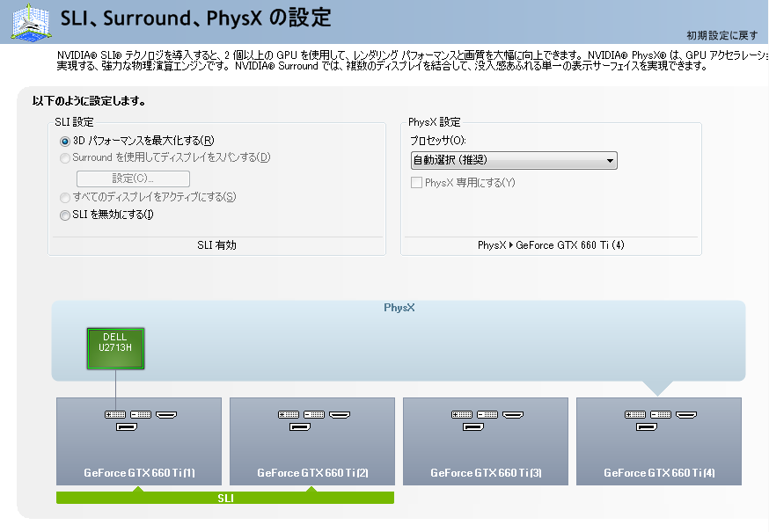Click DVI-D port on GeForce GTX 660 Ti (2)

tap(314, 415)
